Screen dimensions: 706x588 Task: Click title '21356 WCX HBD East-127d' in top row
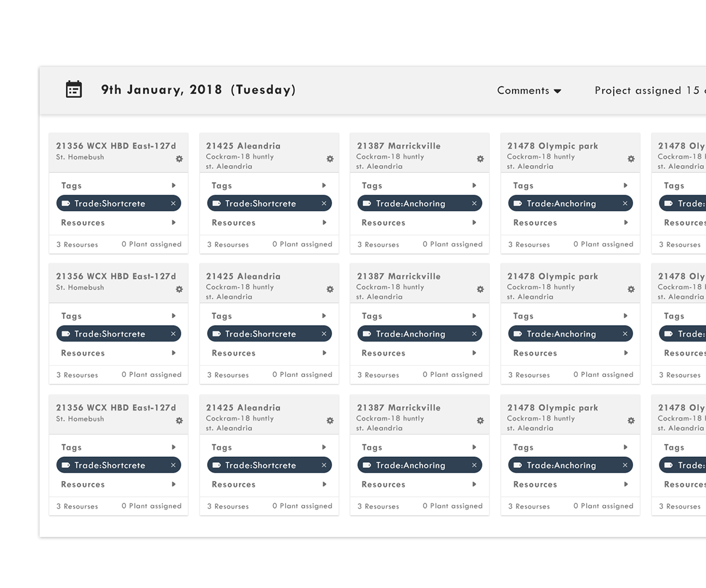pos(116,146)
